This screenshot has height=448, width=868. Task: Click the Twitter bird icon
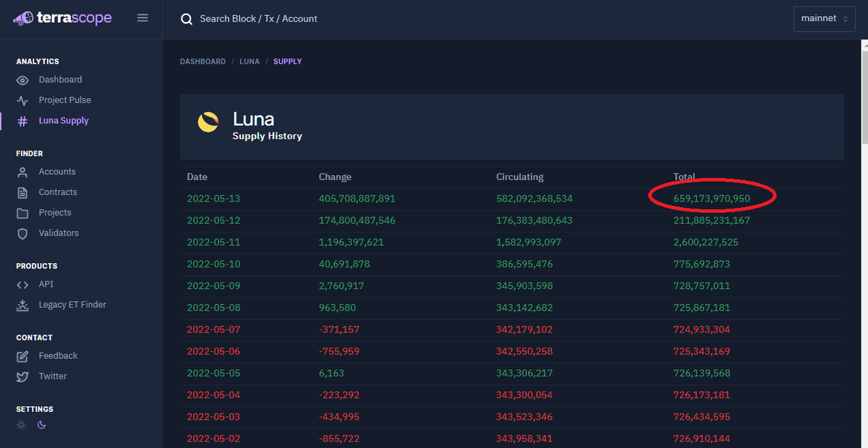(22, 376)
